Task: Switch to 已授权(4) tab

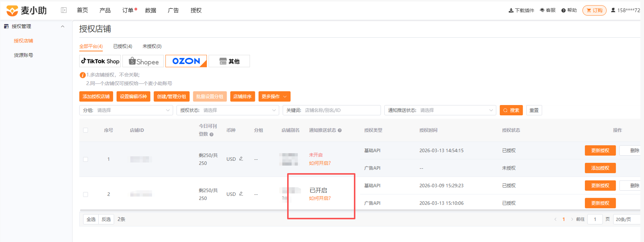Action: tap(123, 46)
